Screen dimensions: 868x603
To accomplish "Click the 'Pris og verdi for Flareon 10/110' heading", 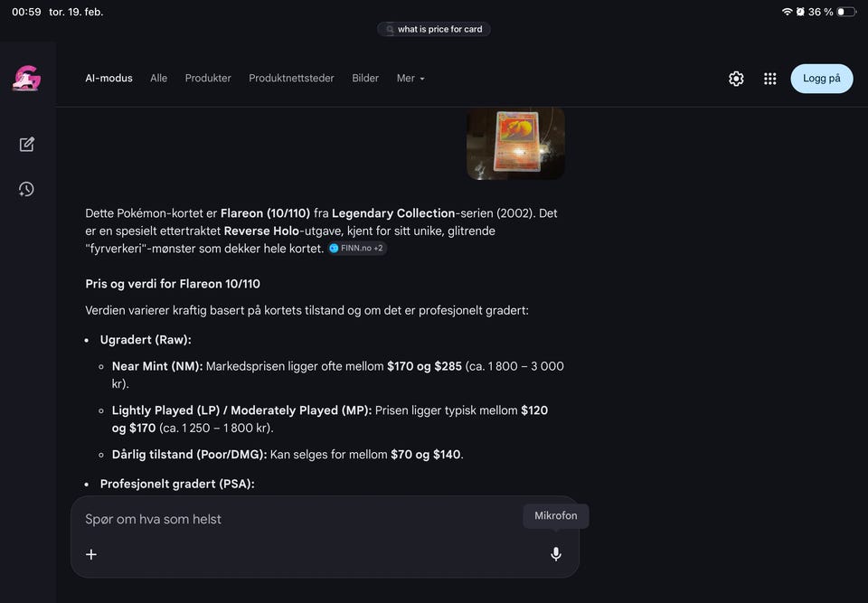I will click(173, 284).
